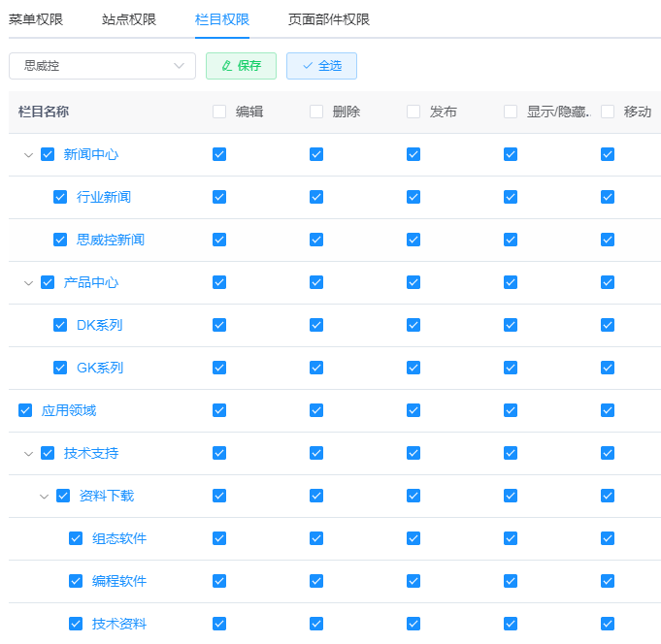Uncheck the checkbox beside 行业新闻
The image size is (661, 644).
60,197
